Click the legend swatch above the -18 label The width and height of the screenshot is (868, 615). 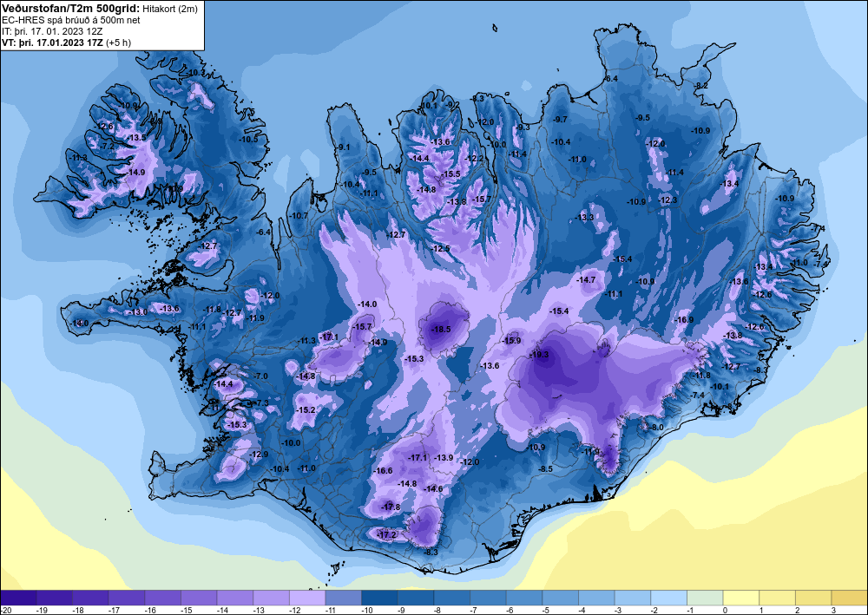tap(91, 598)
